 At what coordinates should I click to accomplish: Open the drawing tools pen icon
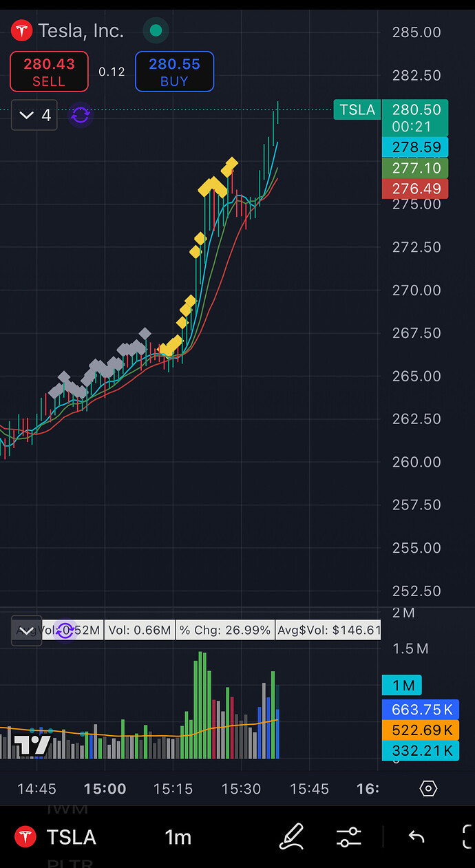pos(291,837)
